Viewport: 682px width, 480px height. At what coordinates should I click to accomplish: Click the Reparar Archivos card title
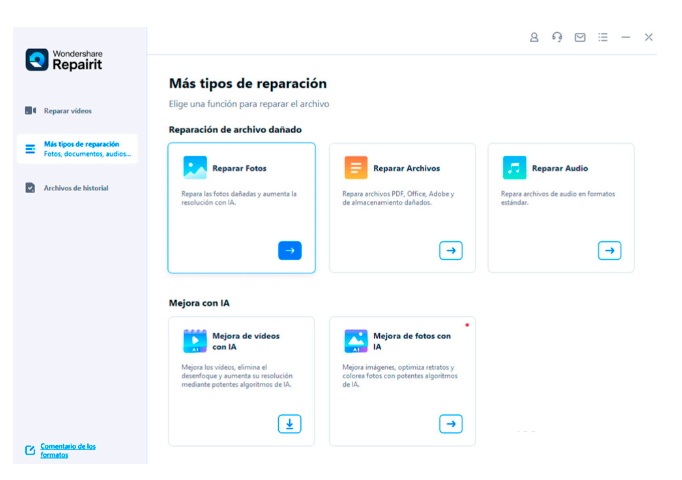click(x=407, y=168)
